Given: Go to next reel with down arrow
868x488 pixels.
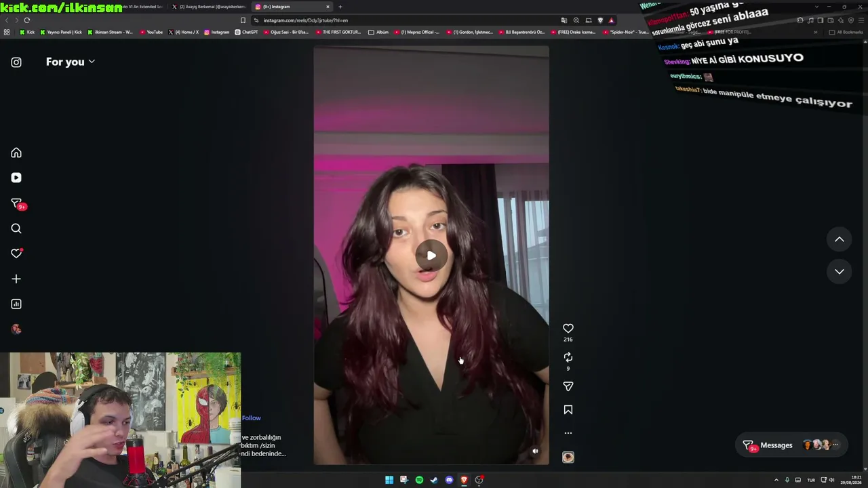Looking at the screenshot, I should click(x=840, y=271).
